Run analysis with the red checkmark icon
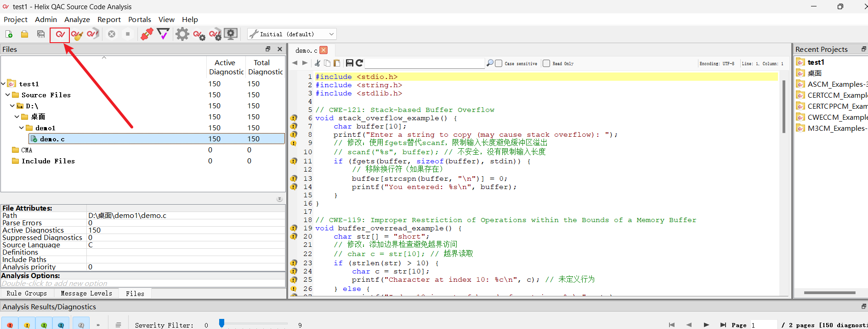The height and width of the screenshot is (329, 868). coord(60,34)
